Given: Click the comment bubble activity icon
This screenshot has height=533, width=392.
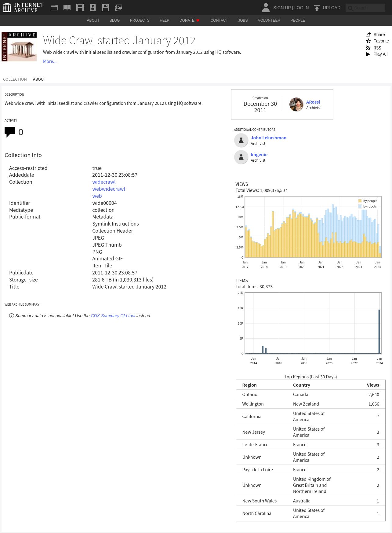Looking at the screenshot, I should pyautogui.click(x=10, y=132).
